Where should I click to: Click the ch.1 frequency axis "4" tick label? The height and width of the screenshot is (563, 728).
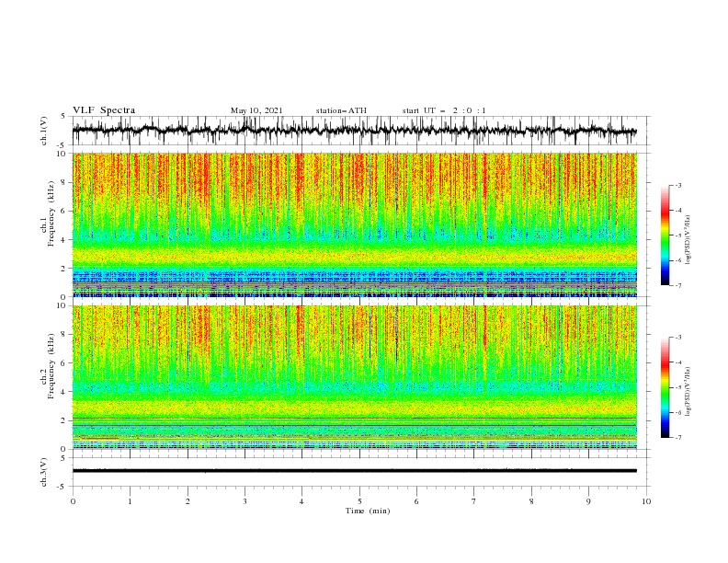tap(65, 240)
